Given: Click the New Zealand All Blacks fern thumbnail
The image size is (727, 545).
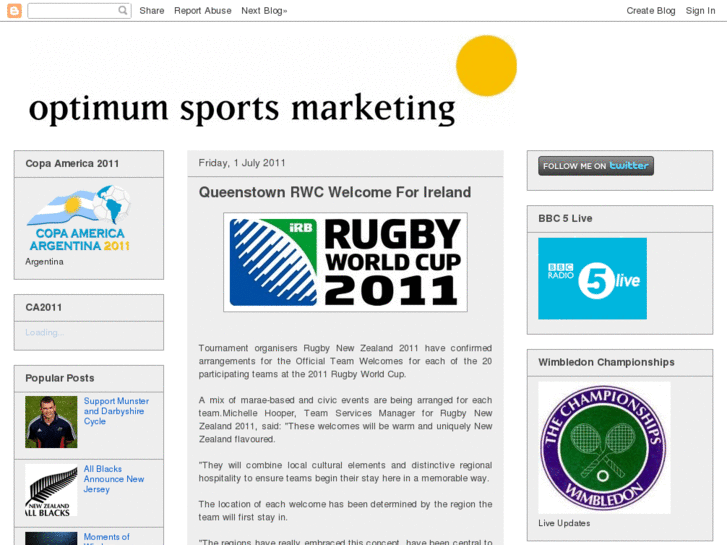Looking at the screenshot, I should [x=51, y=490].
